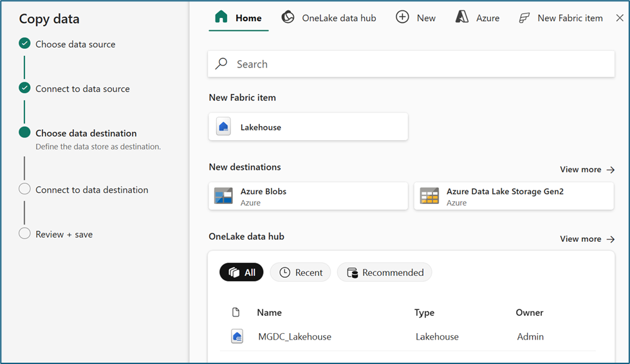This screenshot has width=630, height=364.
Task: Click the Azure Data Lake Storage Gen2 icon
Action: click(x=429, y=196)
